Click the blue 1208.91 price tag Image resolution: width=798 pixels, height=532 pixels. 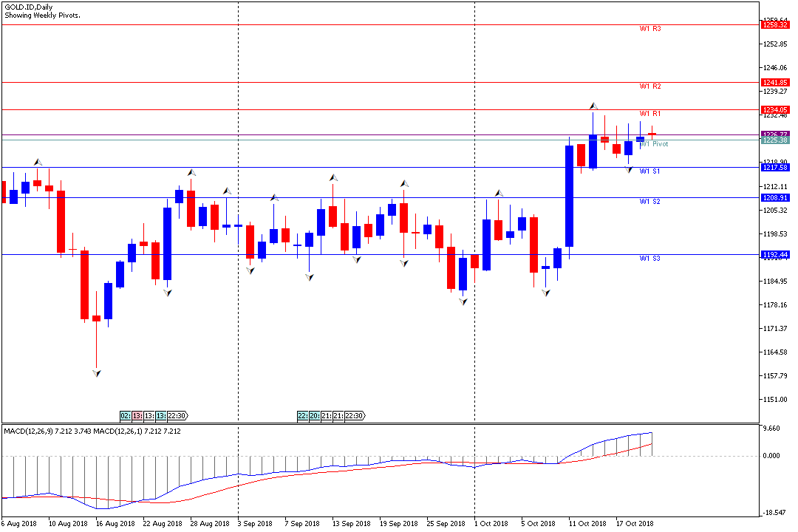tap(774, 198)
